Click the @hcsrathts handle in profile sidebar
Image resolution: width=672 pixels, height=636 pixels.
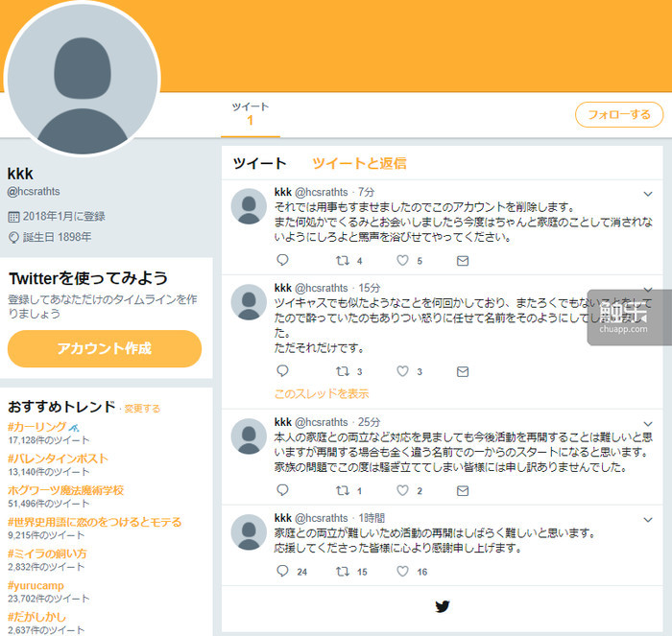click(34, 192)
